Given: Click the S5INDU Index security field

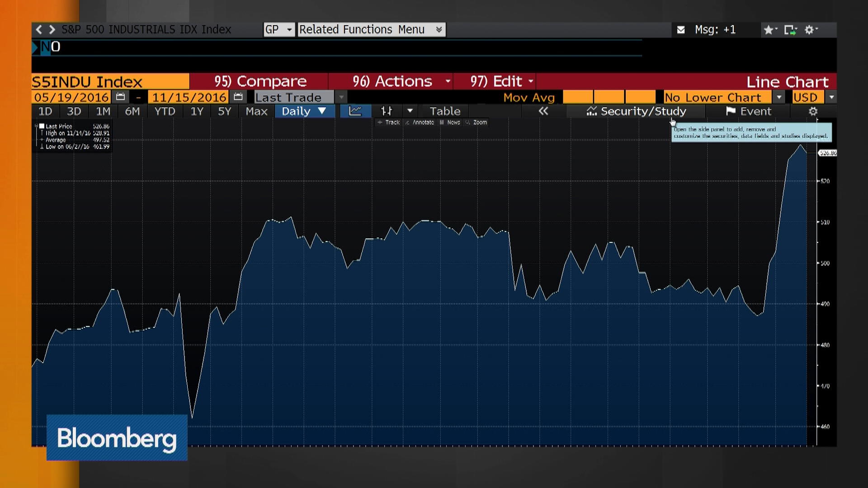Looking at the screenshot, I should 110,81.
